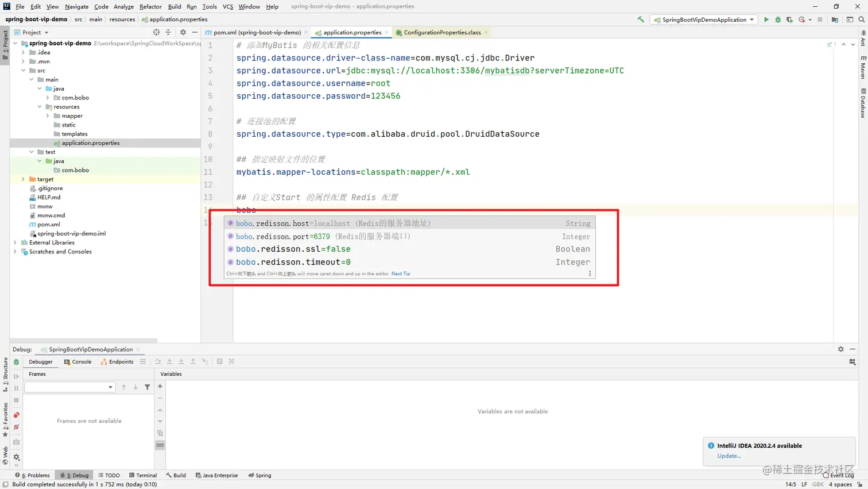Click the Step Over icon in debugger toolbar
Viewport: 868px width, 489px height.
(157, 361)
